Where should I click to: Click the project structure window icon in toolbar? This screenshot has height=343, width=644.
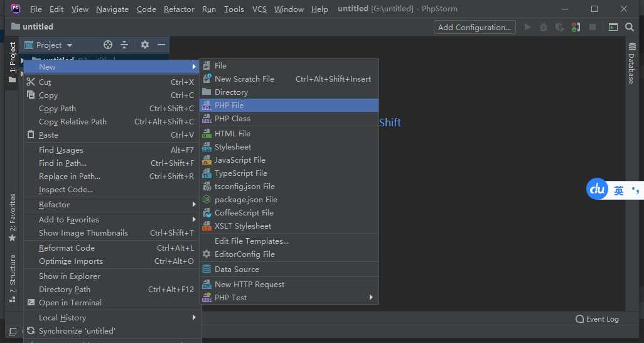click(613, 27)
